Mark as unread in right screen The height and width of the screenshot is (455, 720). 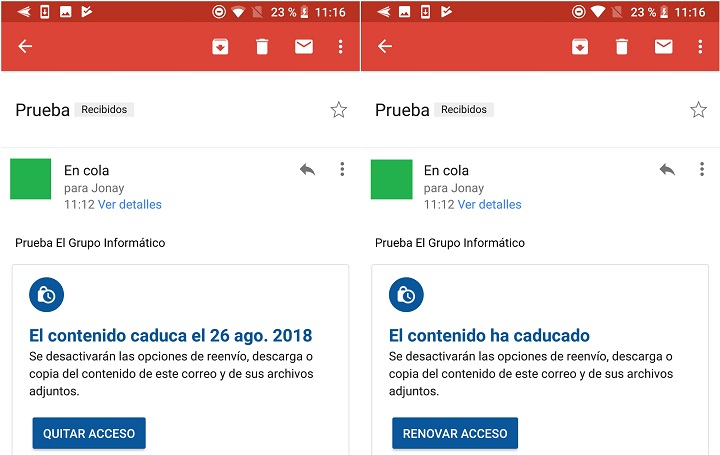pyautogui.click(x=664, y=46)
